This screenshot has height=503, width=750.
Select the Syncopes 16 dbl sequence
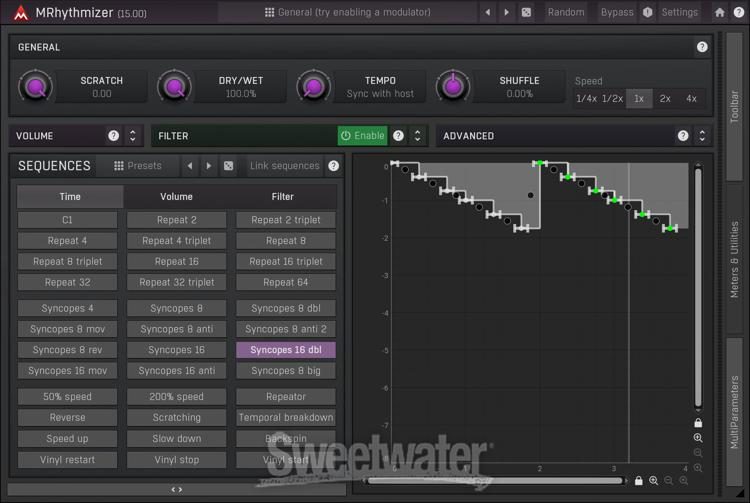pos(286,350)
